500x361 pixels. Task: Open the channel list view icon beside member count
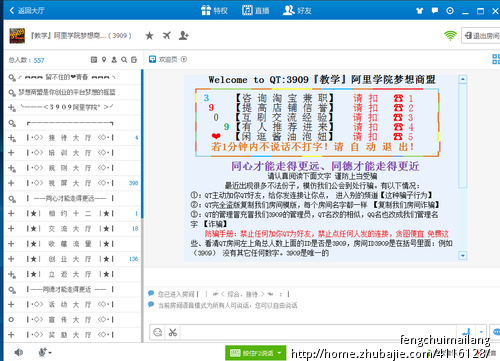coord(94,60)
